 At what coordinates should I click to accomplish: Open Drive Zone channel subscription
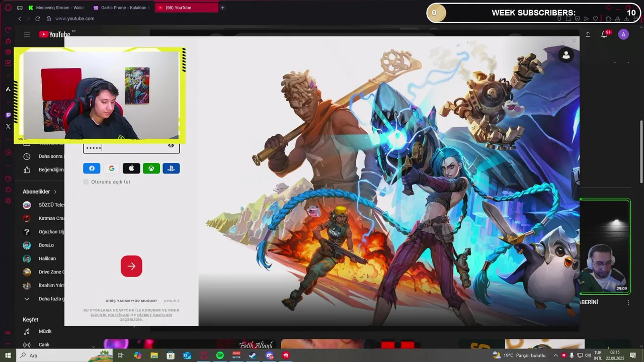[44, 272]
